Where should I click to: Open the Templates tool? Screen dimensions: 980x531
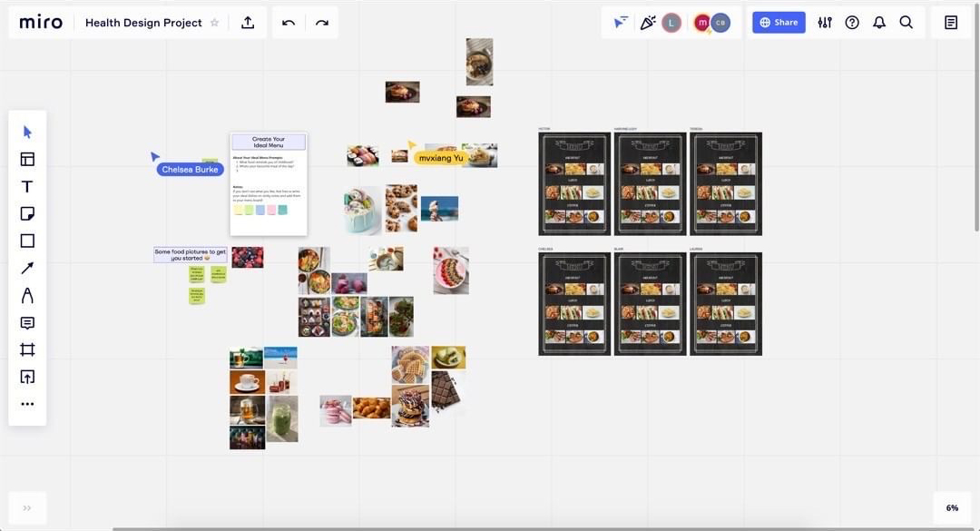(27, 160)
